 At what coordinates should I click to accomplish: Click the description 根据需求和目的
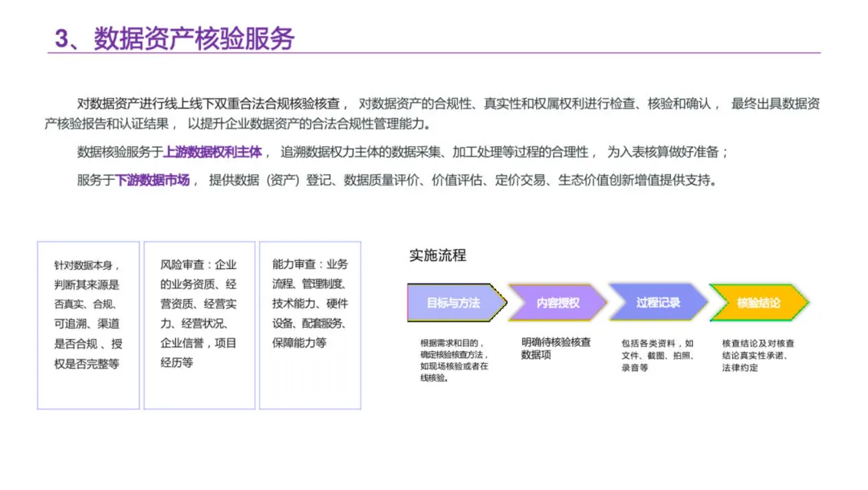pyautogui.click(x=454, y=361)
